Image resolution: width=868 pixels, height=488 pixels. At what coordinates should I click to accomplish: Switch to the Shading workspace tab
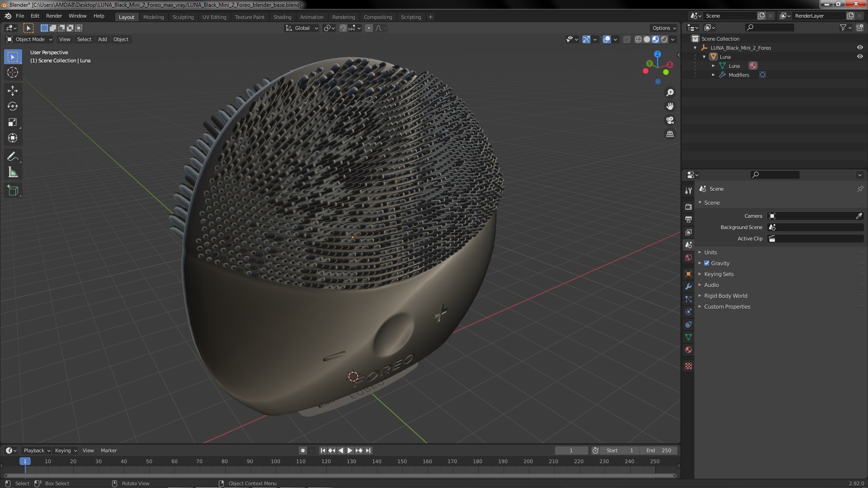click(x=282, y=17)
